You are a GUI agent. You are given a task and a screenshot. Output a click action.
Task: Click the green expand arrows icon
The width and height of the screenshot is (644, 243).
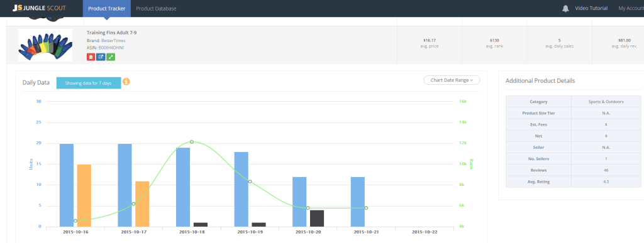[111, 57]
